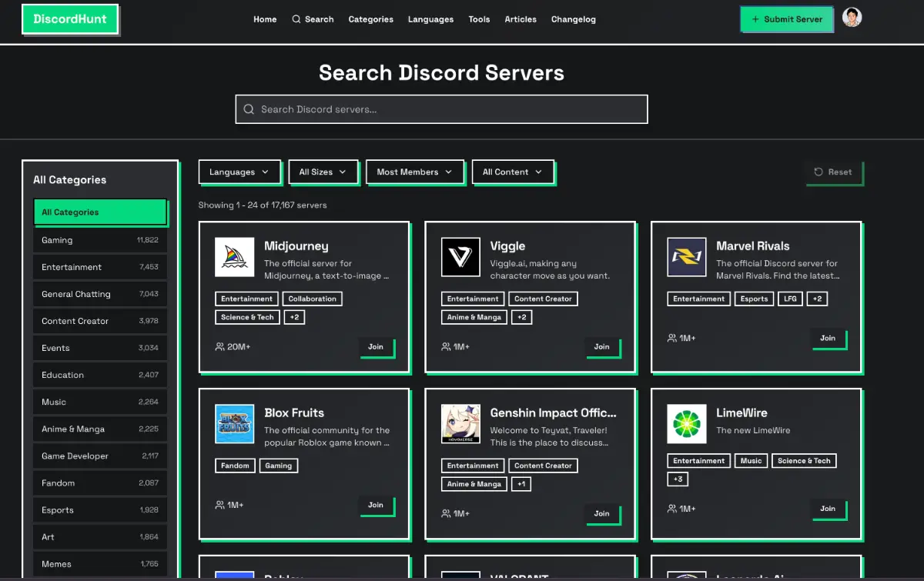
Task: Navigate to the Changelog tab
Action: pos(573,19)
